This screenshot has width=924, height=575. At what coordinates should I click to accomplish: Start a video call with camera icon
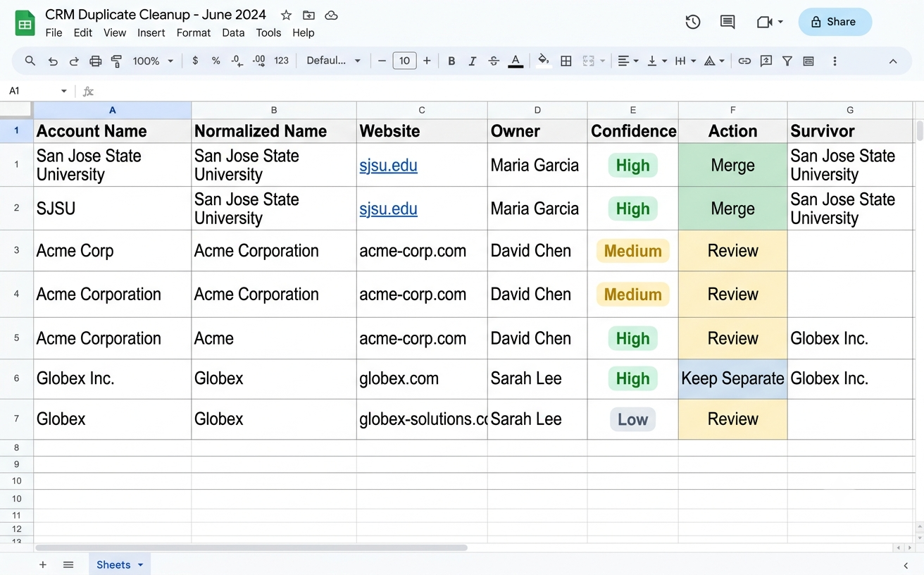(x=764, y=22)
